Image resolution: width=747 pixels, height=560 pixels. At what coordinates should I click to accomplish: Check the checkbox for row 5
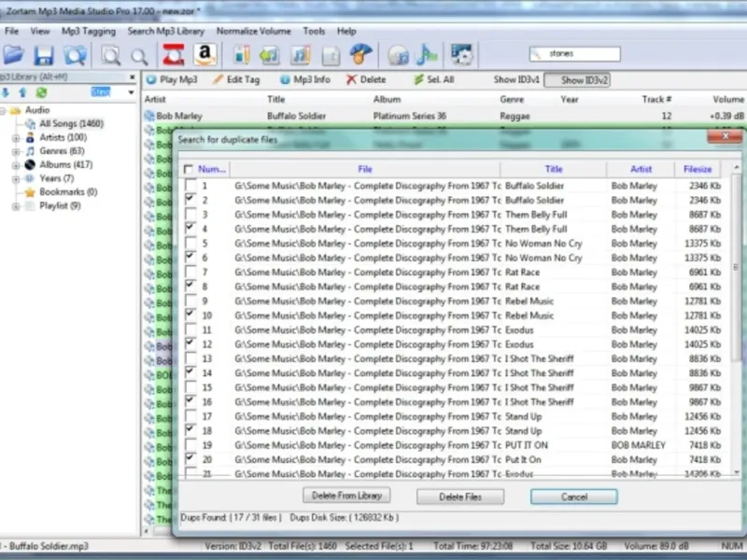point(190,243)
